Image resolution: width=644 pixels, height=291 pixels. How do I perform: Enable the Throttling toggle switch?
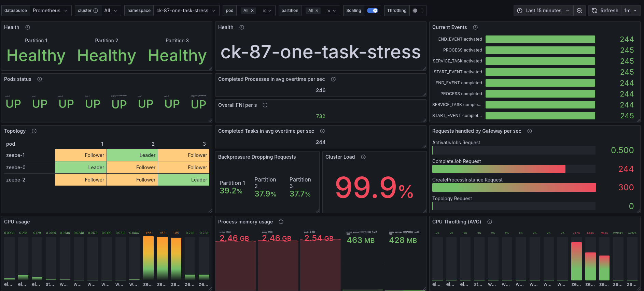pos(418,11)
